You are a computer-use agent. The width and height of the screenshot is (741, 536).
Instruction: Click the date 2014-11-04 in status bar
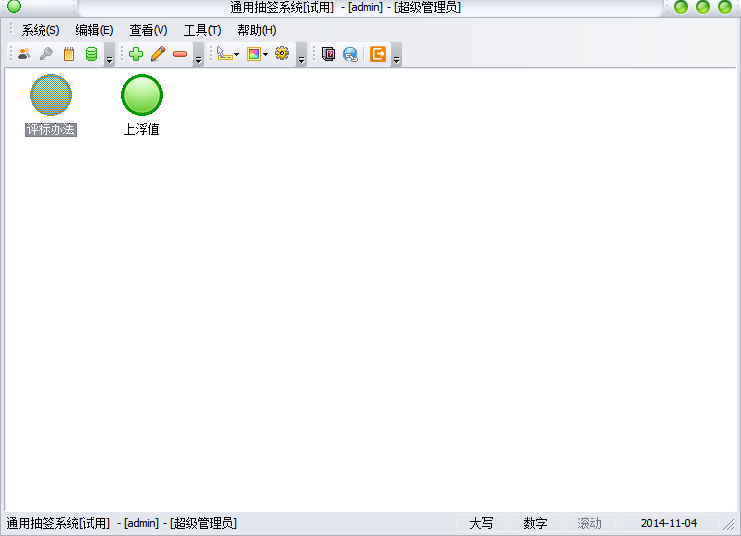coord(669,523)
